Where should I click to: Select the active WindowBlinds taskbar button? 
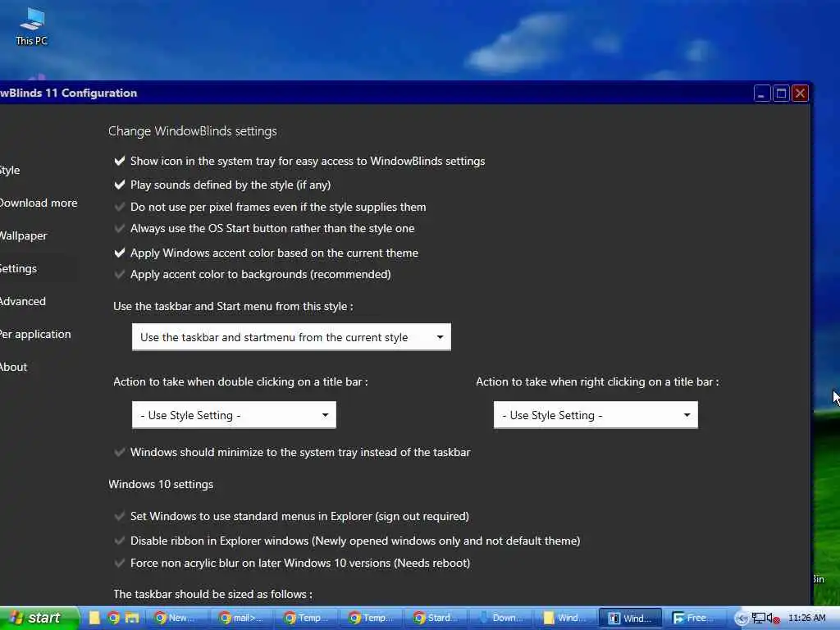point(631,619)
